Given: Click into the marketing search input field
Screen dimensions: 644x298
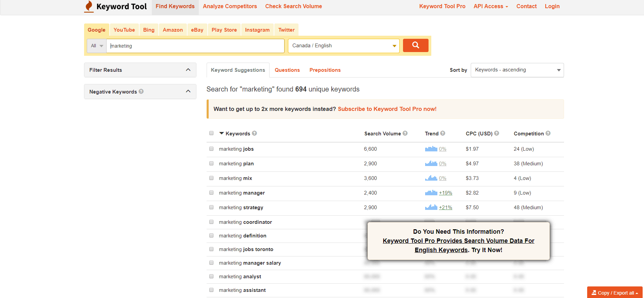Looking at the screenshot, I should click(x=195, y=46).
